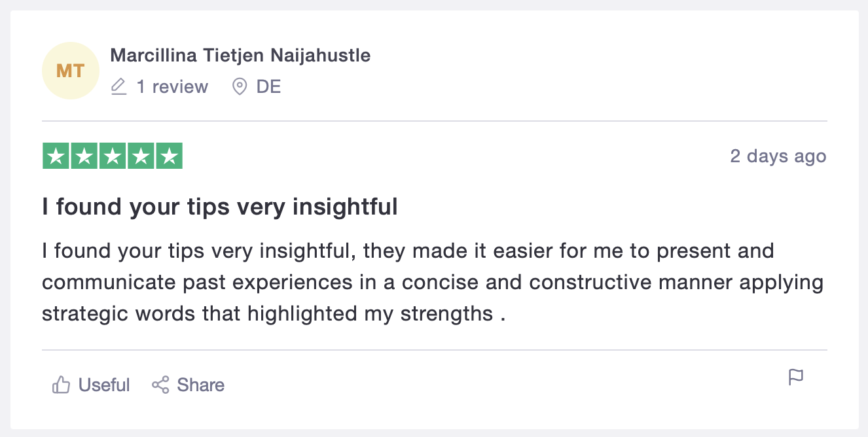Click the review line beginning "communicate past experiences"
Screen dimensions: 868x437
[433, 283]
